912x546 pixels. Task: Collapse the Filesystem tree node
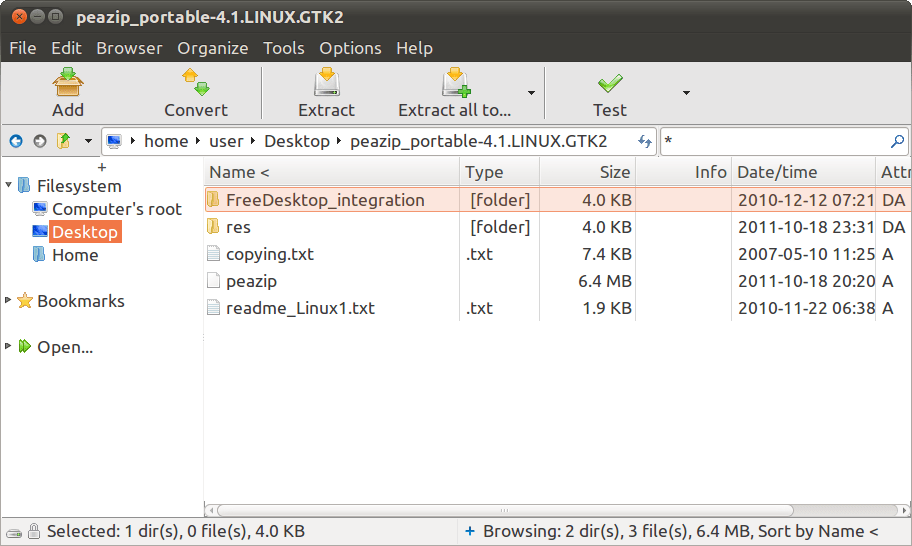8,185
